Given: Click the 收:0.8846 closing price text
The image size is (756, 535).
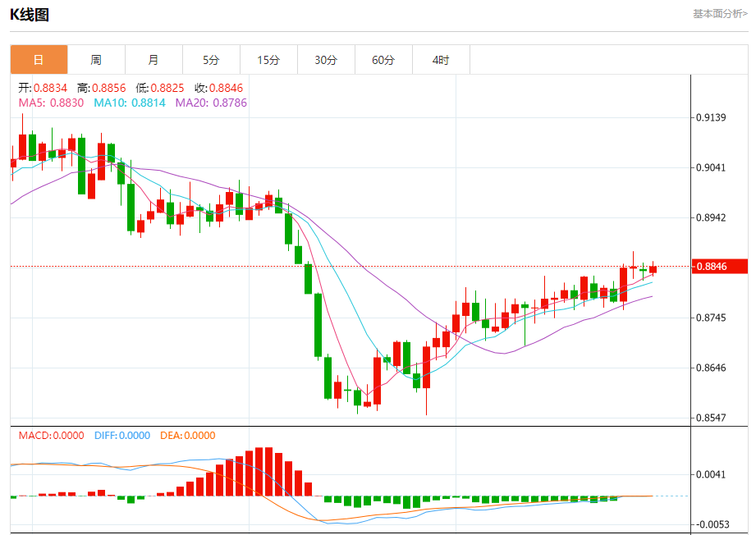Looking at the screenshot, I should [219, 88].
